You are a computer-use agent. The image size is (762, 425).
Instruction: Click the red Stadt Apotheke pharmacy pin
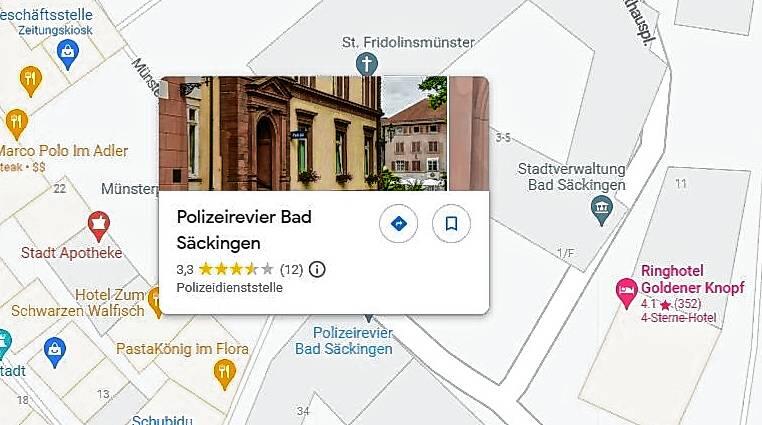tap(99, 226)
